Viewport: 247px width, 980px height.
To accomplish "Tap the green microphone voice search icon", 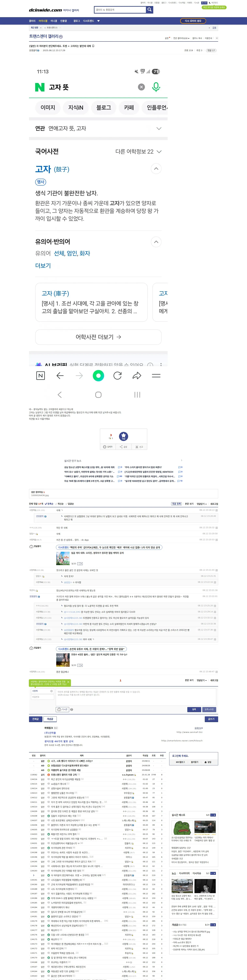I will click(x=156, y=87).
